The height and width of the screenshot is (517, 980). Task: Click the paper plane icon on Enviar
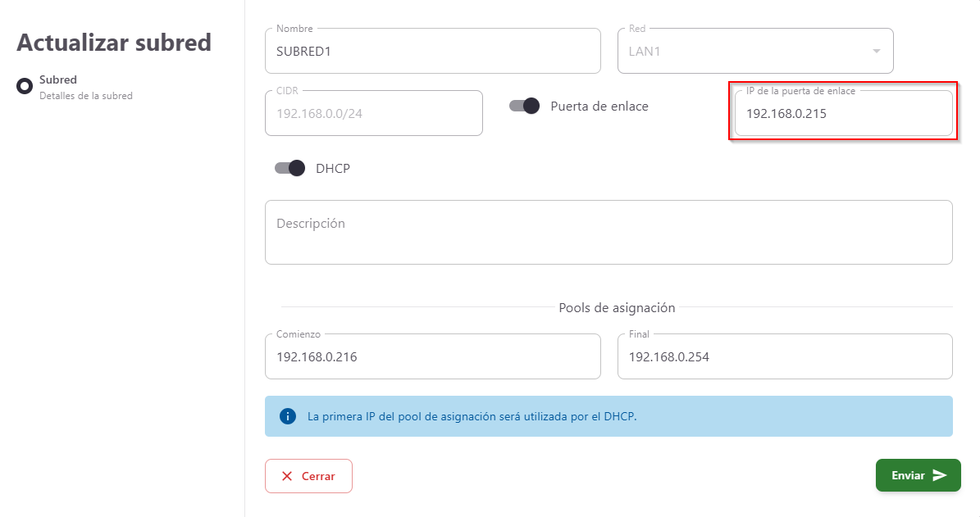point(940,475)
